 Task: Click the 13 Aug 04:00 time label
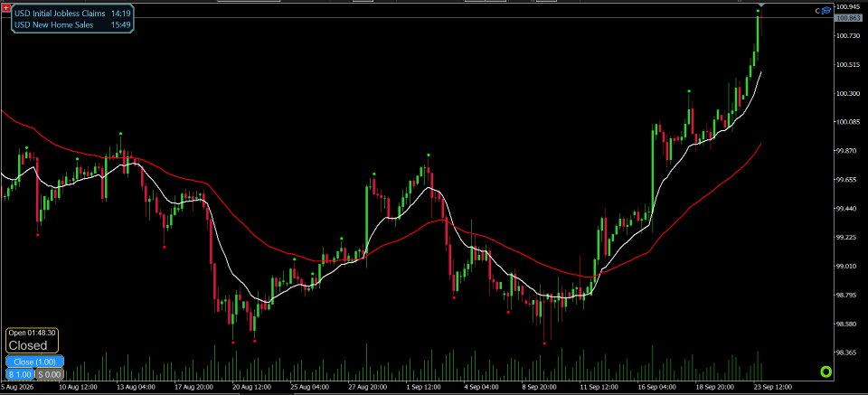tap(135, 387)
